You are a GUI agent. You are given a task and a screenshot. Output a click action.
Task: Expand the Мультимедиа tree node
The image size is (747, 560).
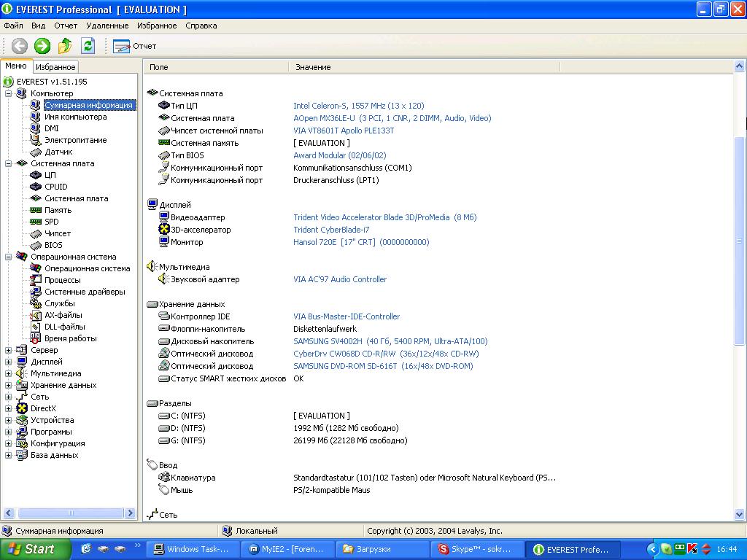8,374
